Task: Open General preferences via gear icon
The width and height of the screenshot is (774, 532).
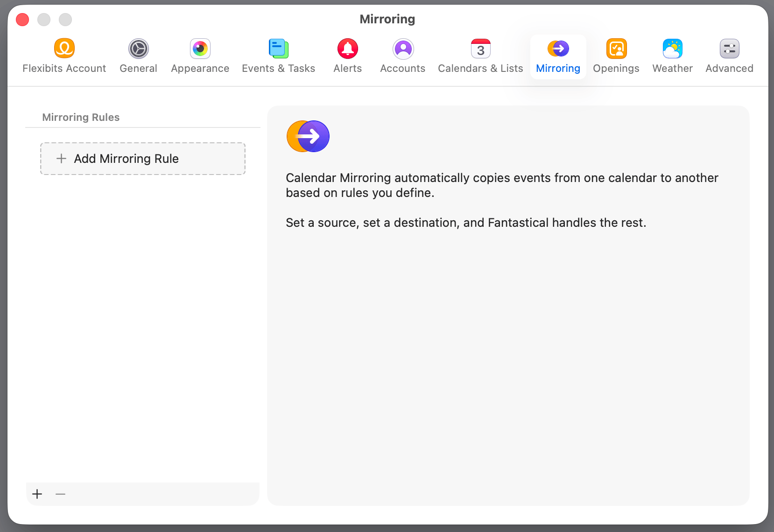Action: [x=138, y=56]
